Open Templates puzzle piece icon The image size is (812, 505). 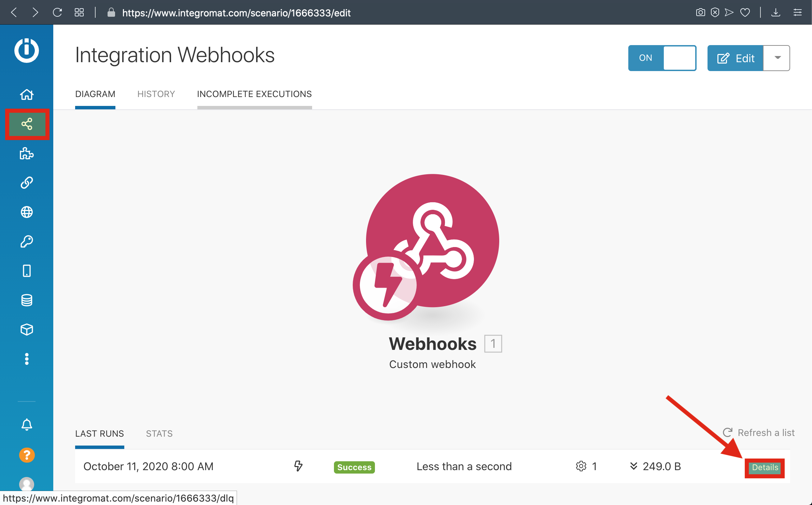point(27,153)
